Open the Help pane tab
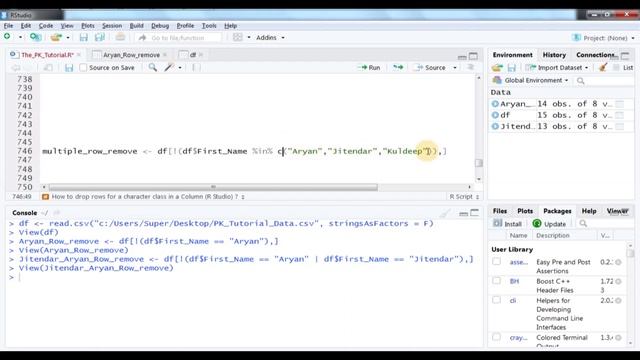 click(x=589, y=211)
